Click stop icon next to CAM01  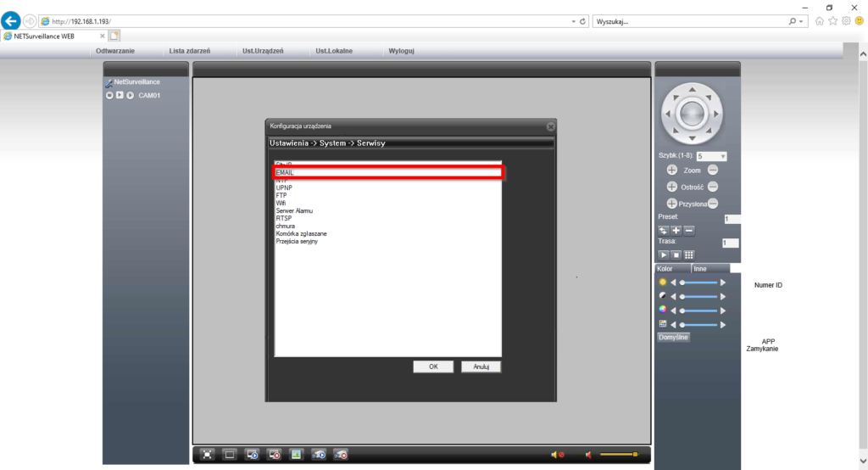[109, 95]
